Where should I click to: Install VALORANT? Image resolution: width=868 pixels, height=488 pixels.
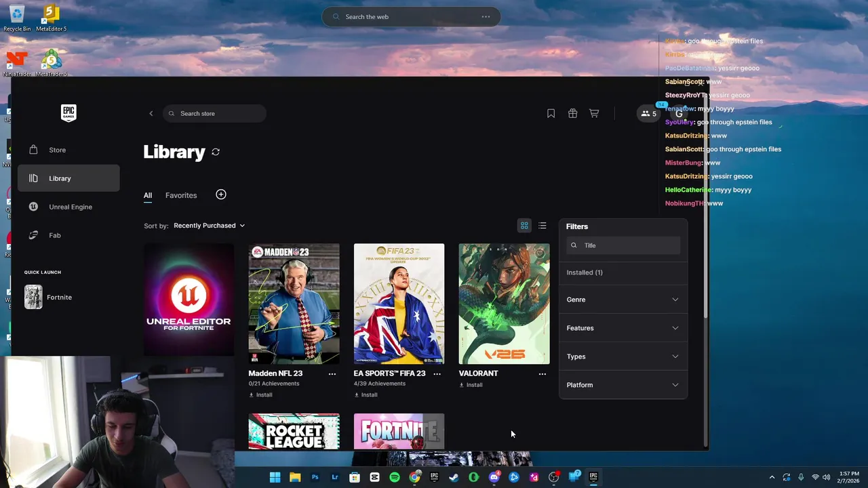click(x=471, y=384)
